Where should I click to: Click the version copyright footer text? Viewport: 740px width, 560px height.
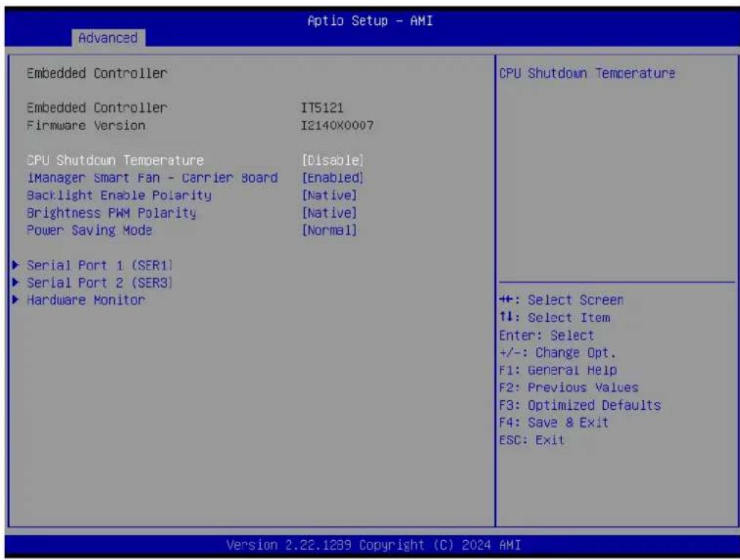click(374, 545)
